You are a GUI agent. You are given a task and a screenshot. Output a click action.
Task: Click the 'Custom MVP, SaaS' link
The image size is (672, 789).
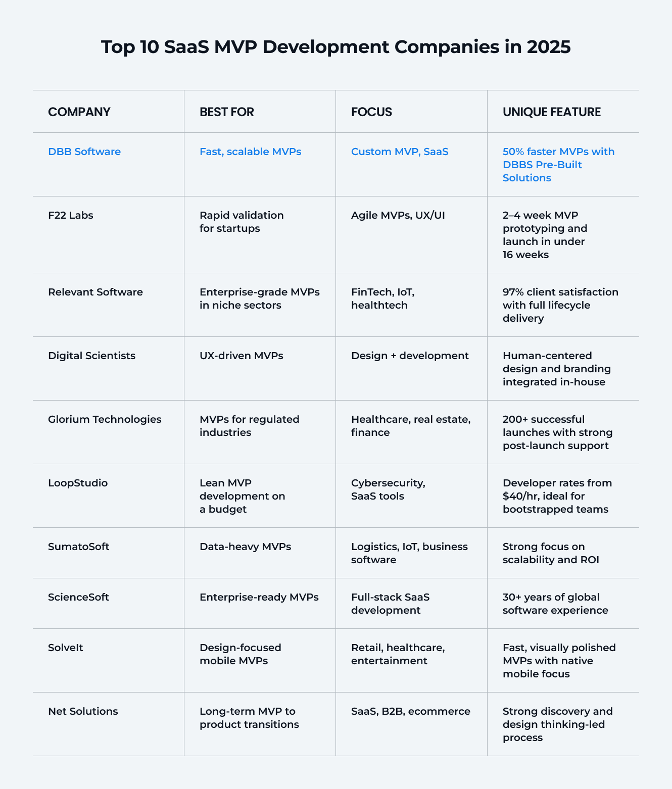[400, 152]
